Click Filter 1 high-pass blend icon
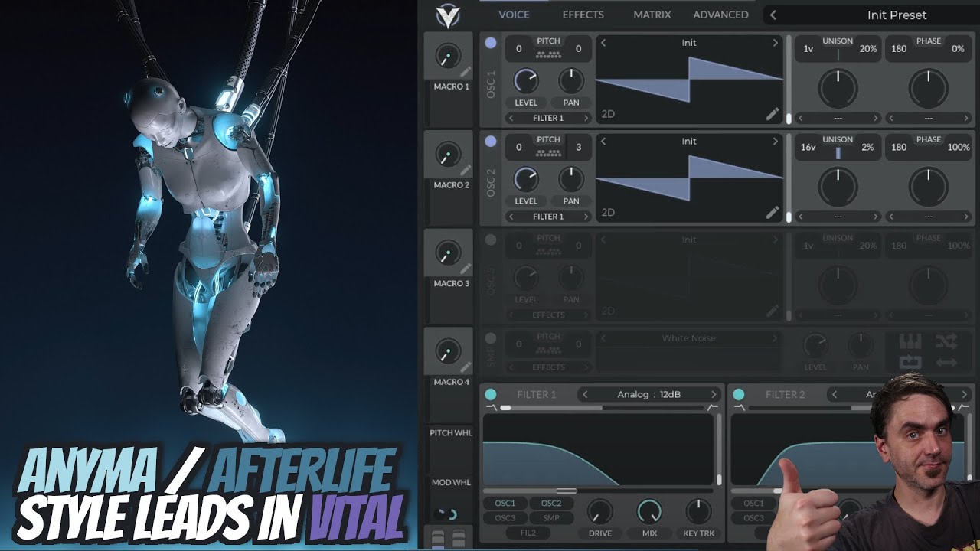The image size is (980, 551). [x=713, y=408]
